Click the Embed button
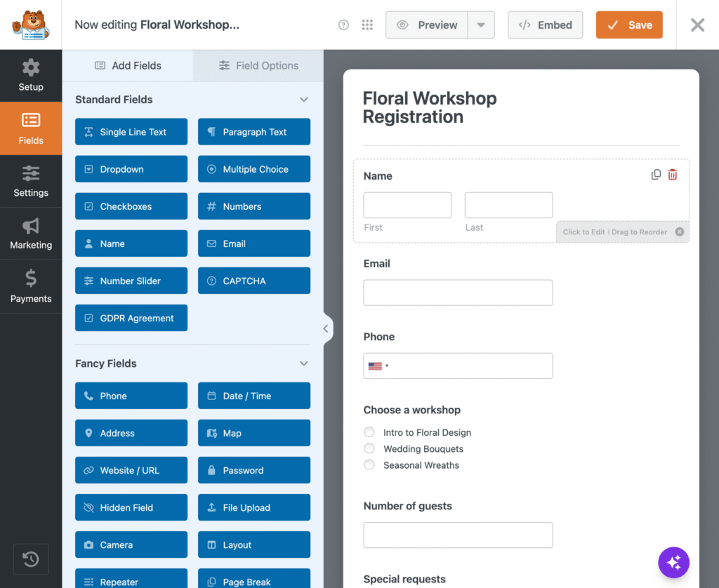Viewport: 719px width, 588px height. click(545, 25)
